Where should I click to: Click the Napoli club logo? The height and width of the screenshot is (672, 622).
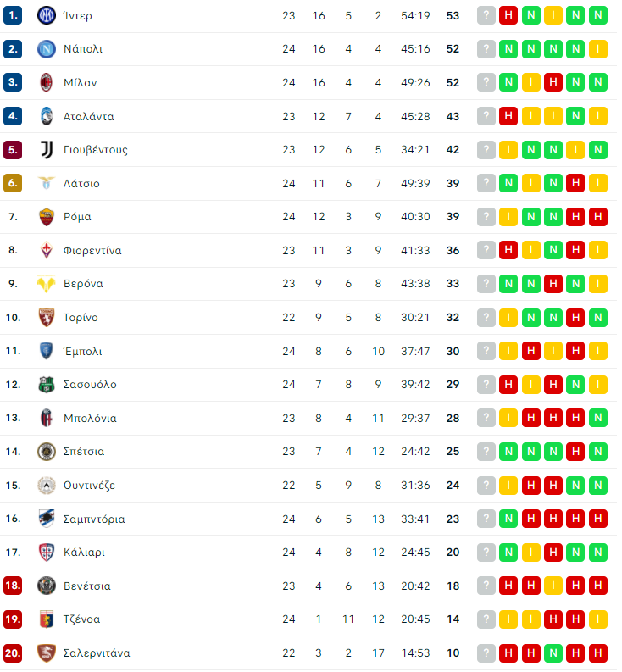47,49
